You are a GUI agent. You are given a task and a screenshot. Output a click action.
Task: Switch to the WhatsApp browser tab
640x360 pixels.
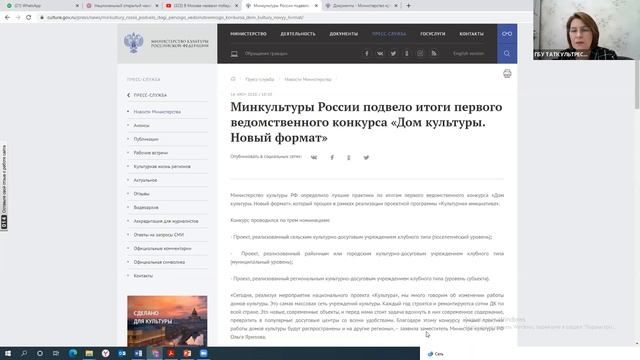tap(41, 6)
